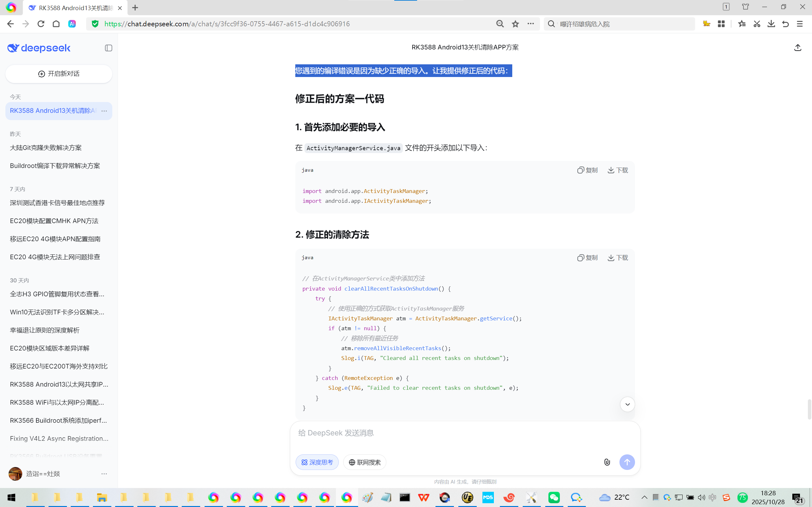Open the EC20模块配置CMHK APN方法 conversation
The width and height of the screenshot is (812, 507).
(54, 221)
